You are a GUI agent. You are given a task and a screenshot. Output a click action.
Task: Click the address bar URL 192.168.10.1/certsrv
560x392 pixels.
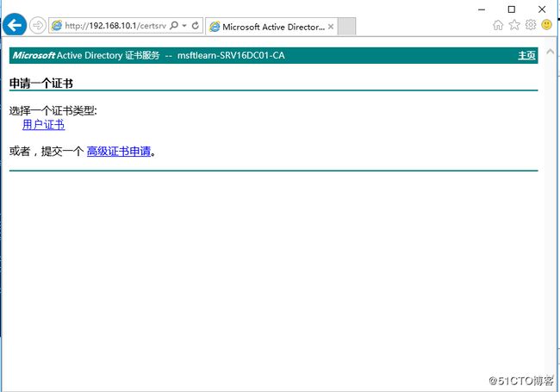tap(115, 26)
